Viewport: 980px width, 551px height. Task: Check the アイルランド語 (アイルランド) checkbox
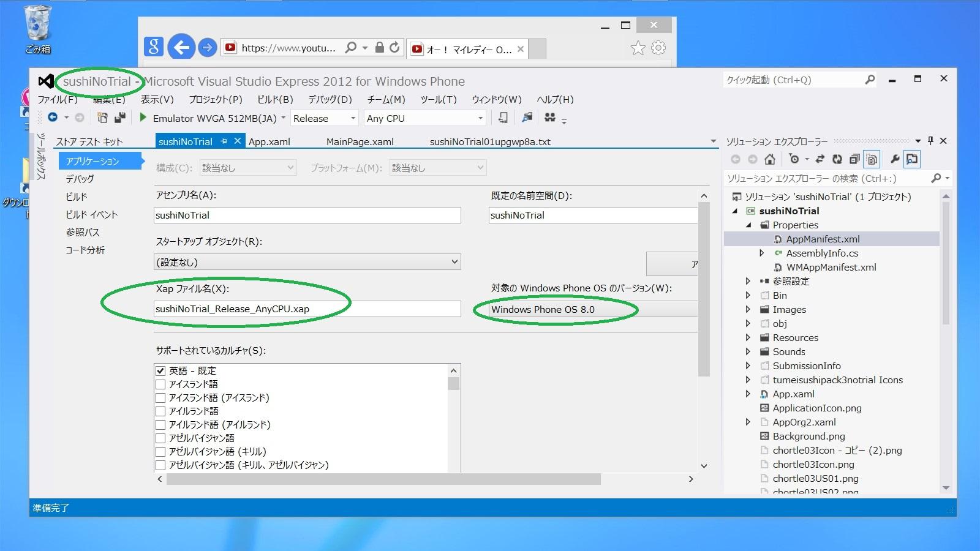point(160,424)
